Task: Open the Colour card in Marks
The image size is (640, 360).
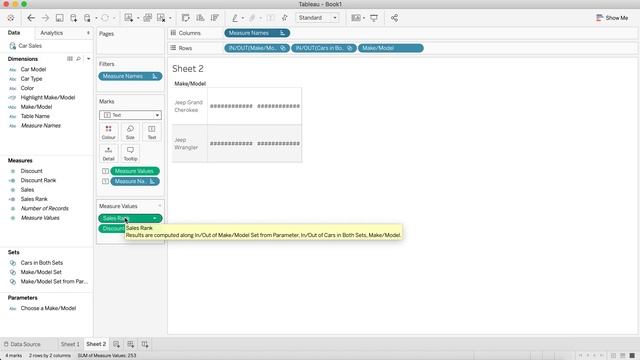Action: click(109, 132)
